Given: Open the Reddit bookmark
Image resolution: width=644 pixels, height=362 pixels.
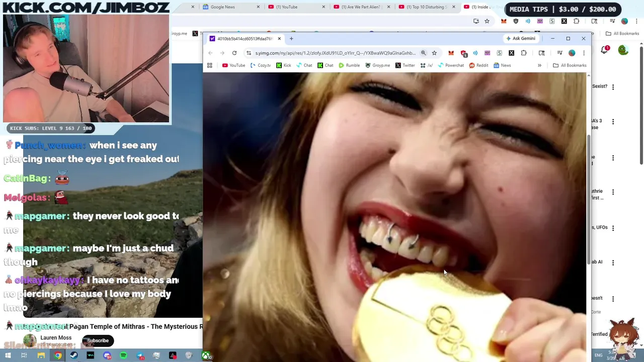Looking at the screenshot, I should 478,65.
